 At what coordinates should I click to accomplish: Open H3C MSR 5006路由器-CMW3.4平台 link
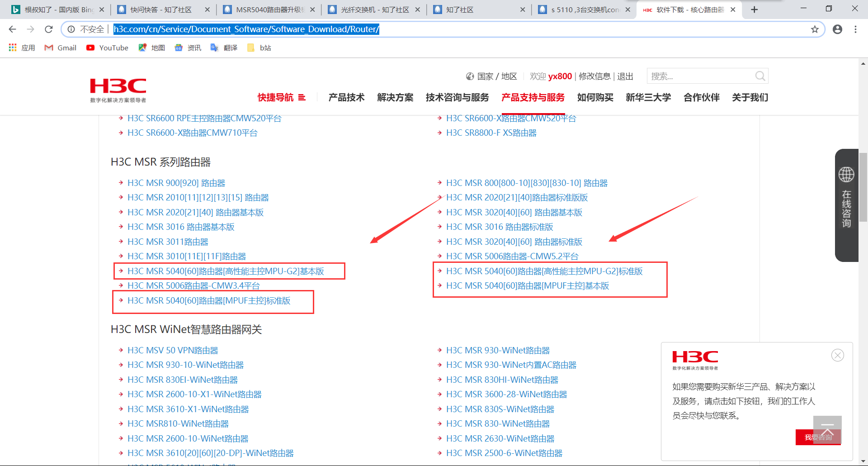click(193, 286)
